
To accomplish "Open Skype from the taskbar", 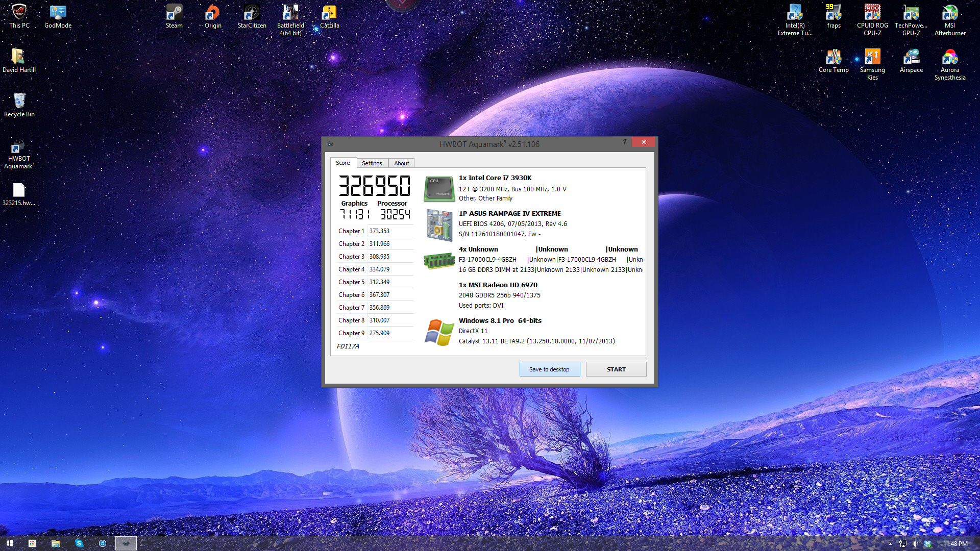I will [x=79, y=543].
